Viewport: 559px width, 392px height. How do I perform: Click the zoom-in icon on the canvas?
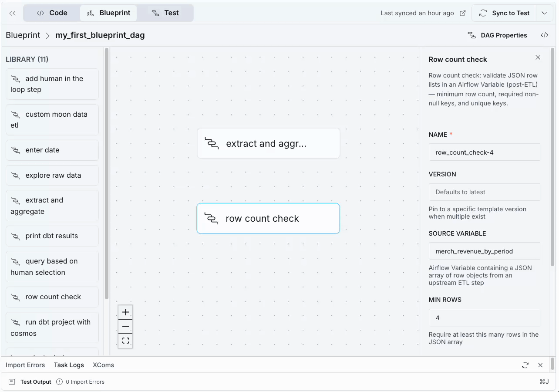[125, 312]
